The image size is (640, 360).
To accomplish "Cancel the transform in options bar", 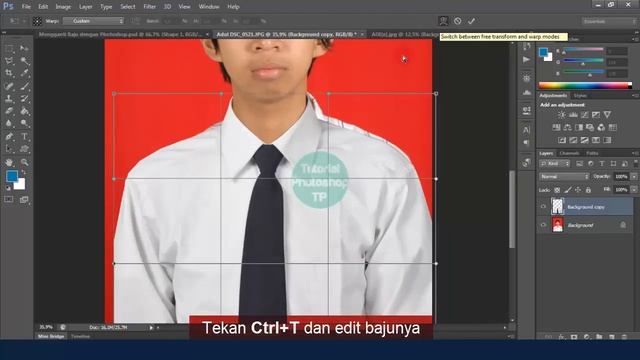I will pos(458,21).
